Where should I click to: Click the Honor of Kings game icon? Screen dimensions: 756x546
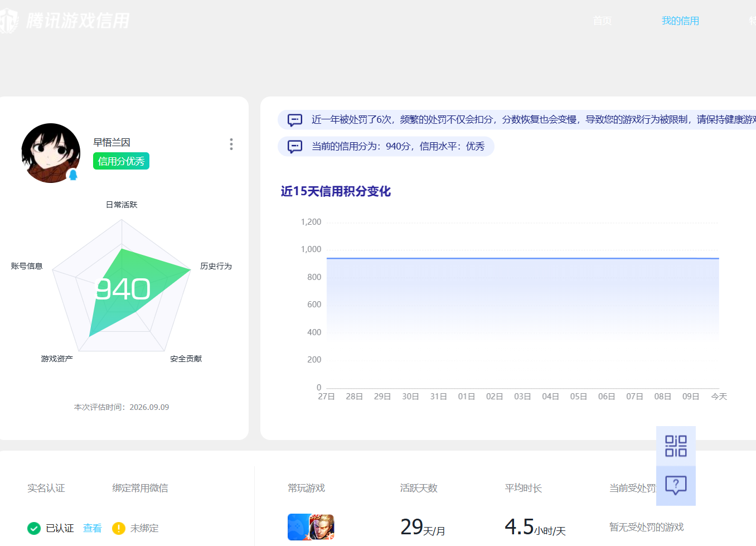[322, 527]
